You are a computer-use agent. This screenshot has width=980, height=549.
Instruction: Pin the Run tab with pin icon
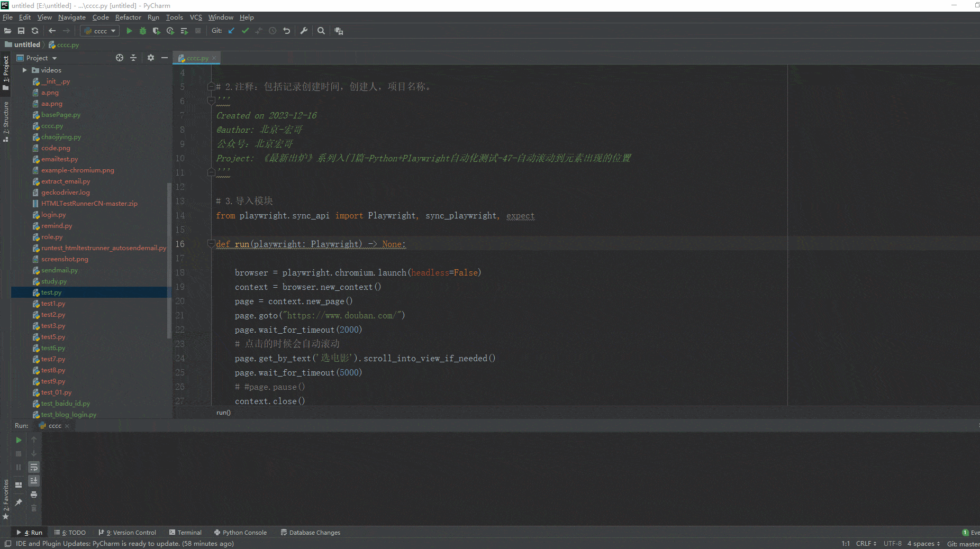tap(19, 502)
